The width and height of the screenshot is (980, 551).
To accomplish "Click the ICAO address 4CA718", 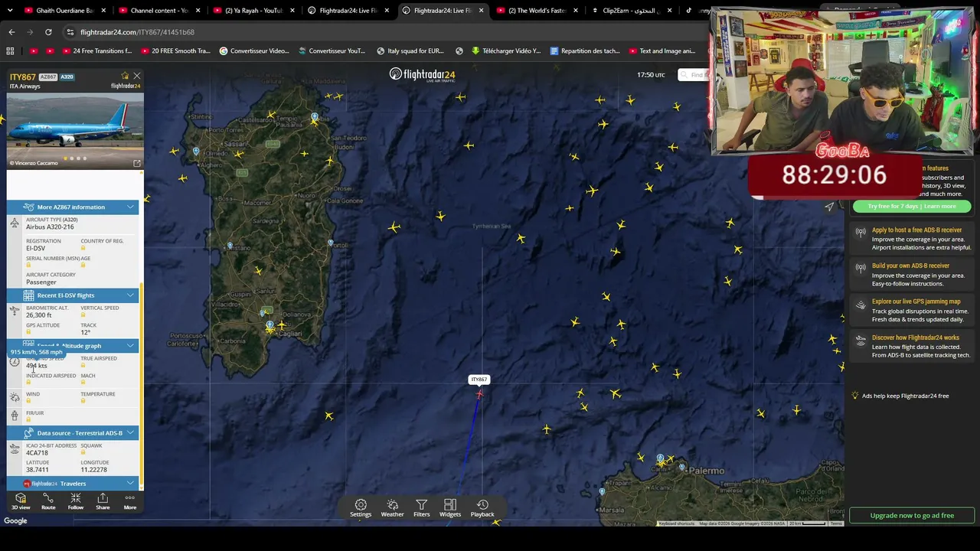I will [x=37, y=452].
